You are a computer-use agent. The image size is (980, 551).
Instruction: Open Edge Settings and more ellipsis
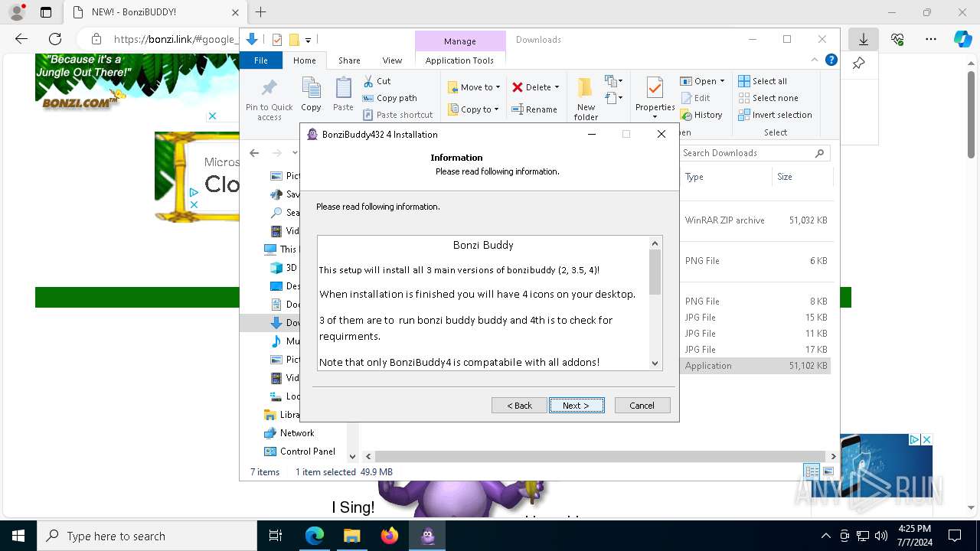click(931, 39)
